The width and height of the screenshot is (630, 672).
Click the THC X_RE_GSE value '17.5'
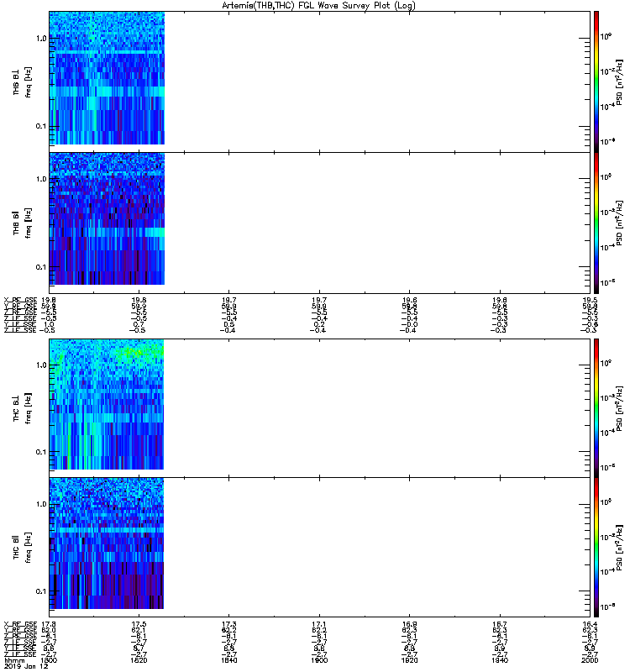[139, 624]
